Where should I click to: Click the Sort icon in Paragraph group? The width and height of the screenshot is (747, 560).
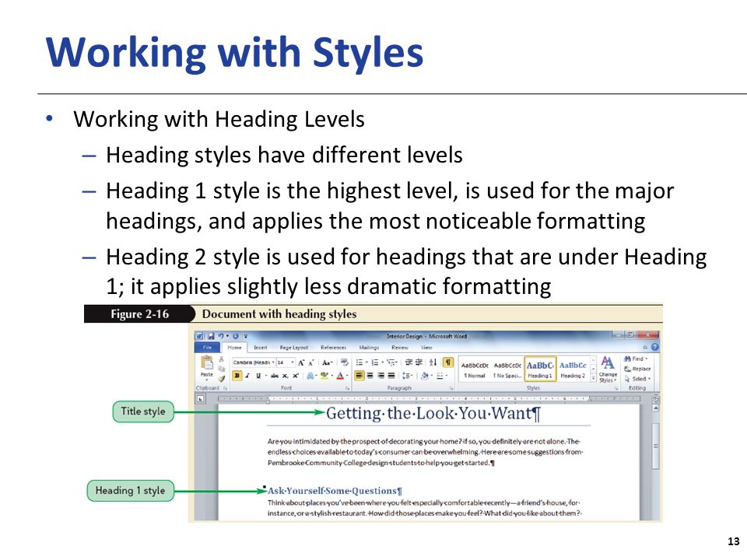[433, 363]
